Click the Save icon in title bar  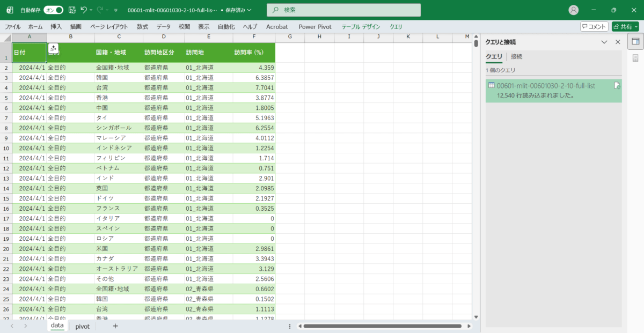point(71,10)
